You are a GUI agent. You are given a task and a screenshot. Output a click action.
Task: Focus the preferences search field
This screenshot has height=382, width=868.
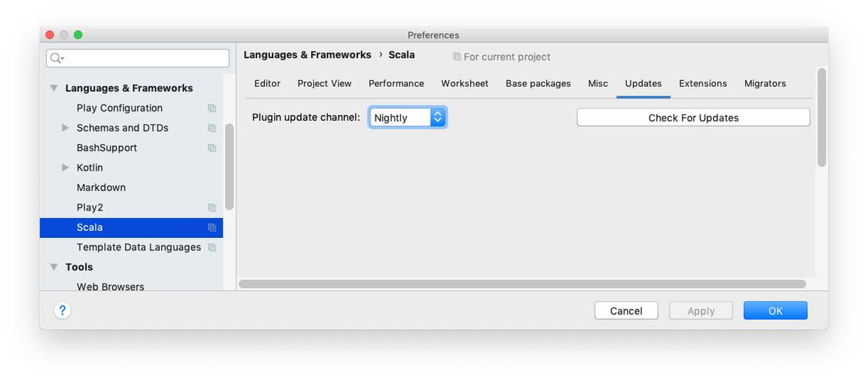(x=137, y=58)
